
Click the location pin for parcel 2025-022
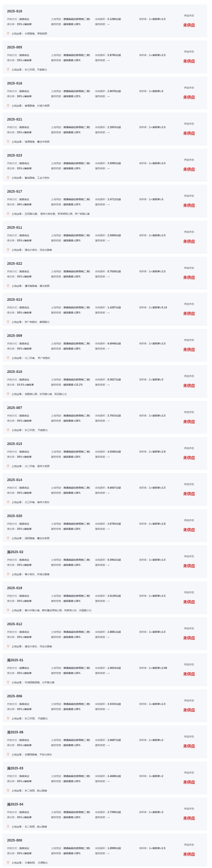8,286
